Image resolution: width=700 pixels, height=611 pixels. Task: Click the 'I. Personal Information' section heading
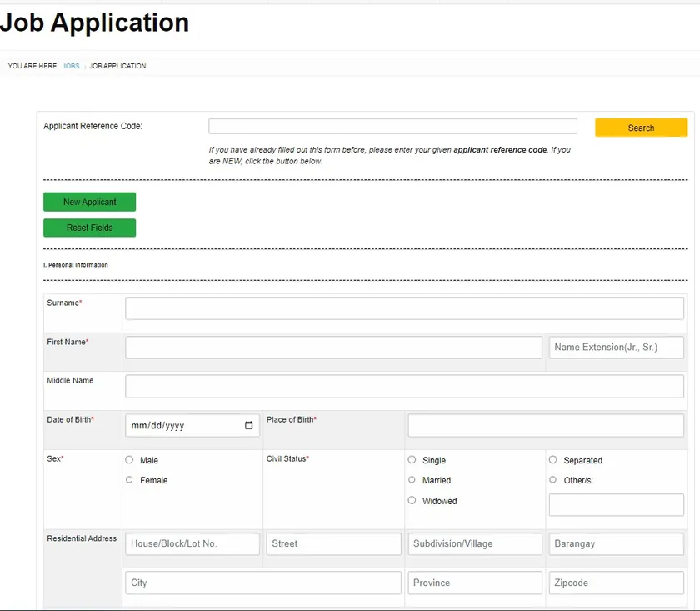(x=76, y=265)
